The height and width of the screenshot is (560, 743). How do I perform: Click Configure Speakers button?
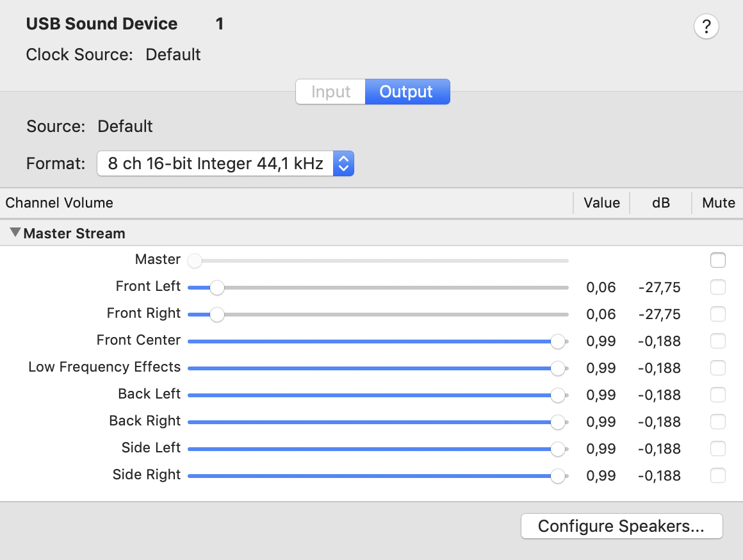[622, 526]
